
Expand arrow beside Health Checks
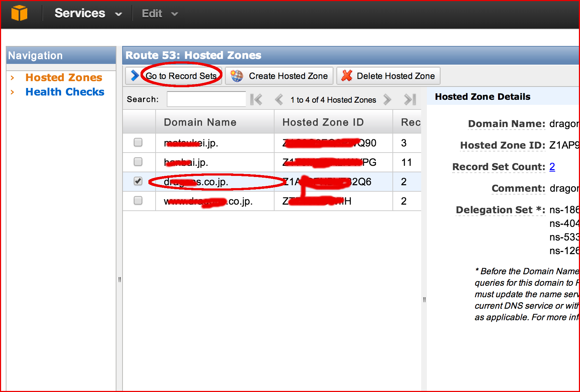pos(13,92)
